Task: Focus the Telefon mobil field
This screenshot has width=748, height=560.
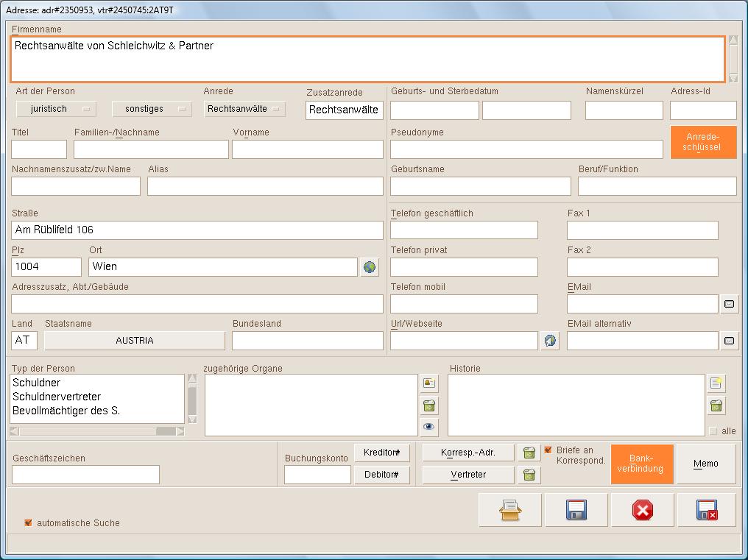Action: pos(464,304)
